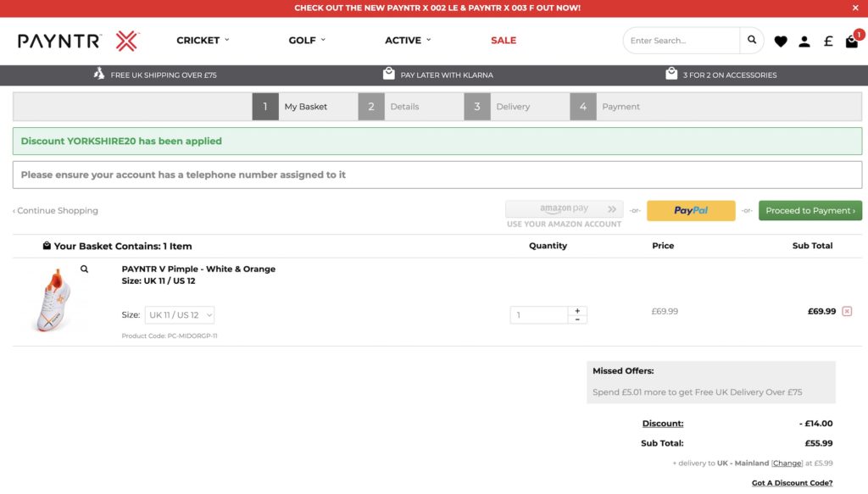
Task: Click the basket icon beside Your Basket Contains
Action: coord(47,246)
